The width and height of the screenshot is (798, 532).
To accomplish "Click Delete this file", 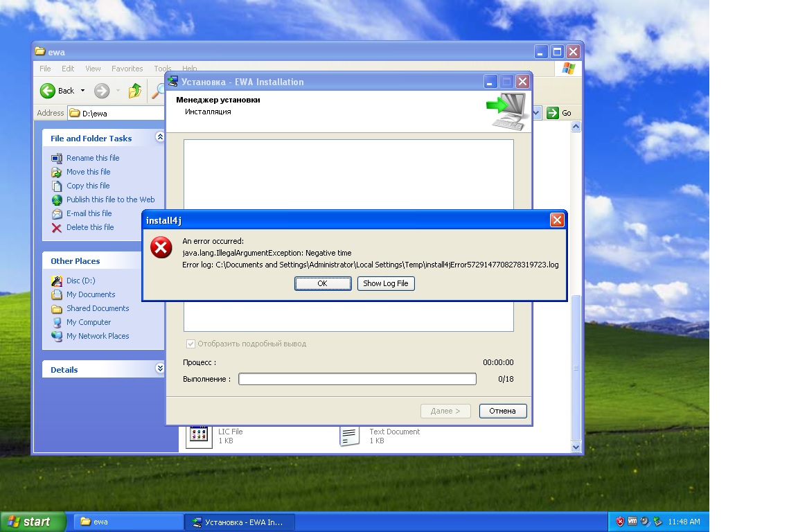I will [90, 227].
